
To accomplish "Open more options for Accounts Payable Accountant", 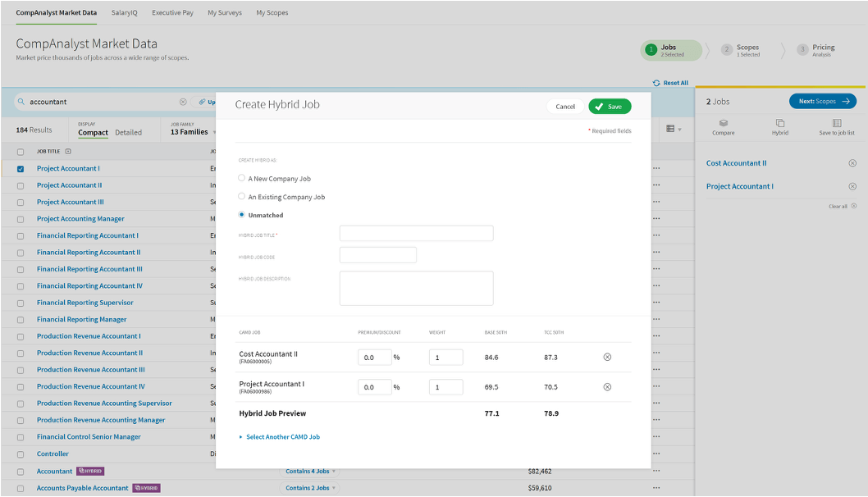I will [656, 488].
